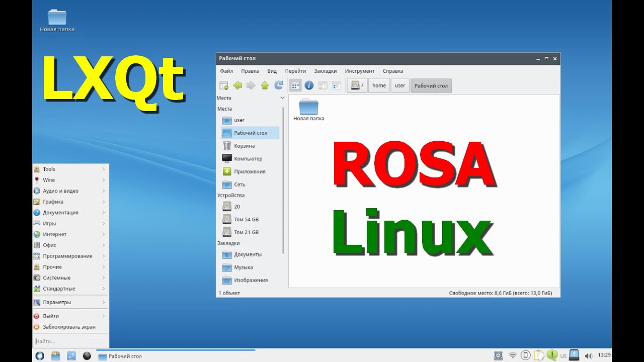Open the Перейти menu
The image size is (644, 362).
pyautogui.click(x=295, y=71)
